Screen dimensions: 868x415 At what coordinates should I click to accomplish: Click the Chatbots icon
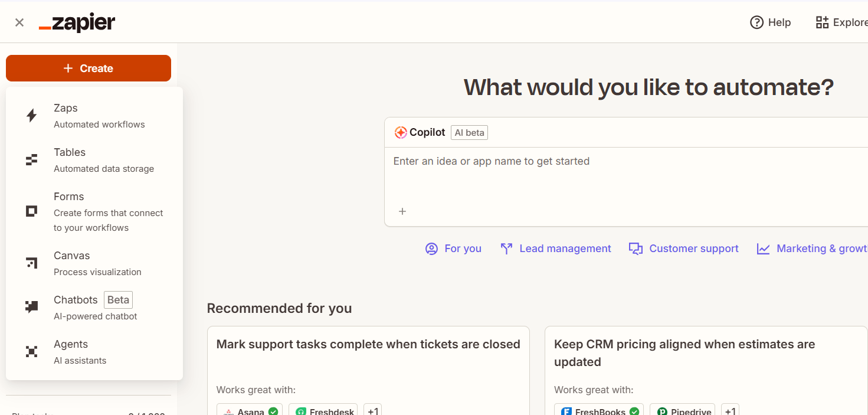[32, 307]
